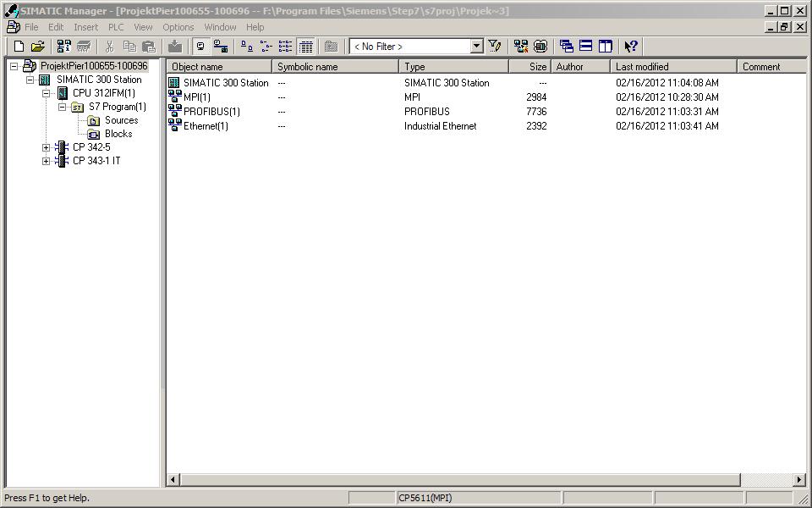This screenshot has width=812, height=508.
Task: Select the Blocks folder in the tree
Action: pos(118,133)
